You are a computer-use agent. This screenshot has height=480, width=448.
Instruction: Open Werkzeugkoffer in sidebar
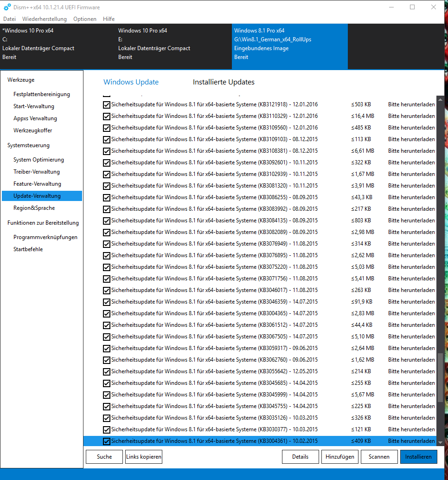[x=33, y=130]
